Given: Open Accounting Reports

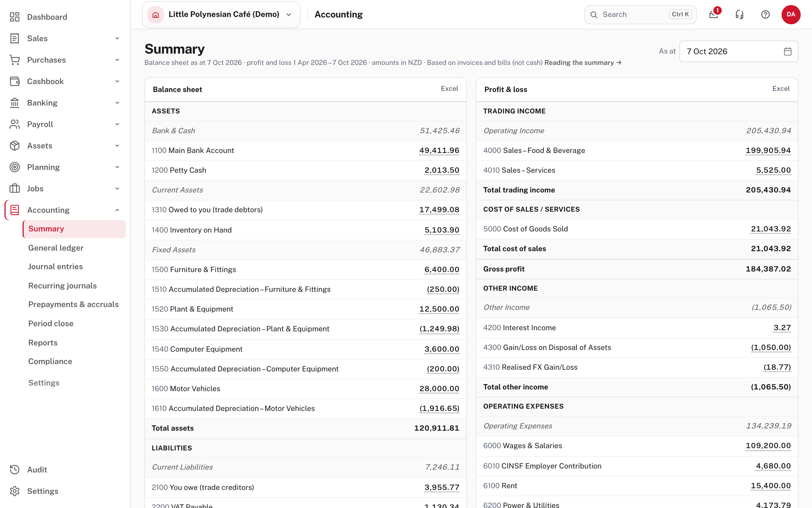Looking at the screenshot, I should click(43, 342).
